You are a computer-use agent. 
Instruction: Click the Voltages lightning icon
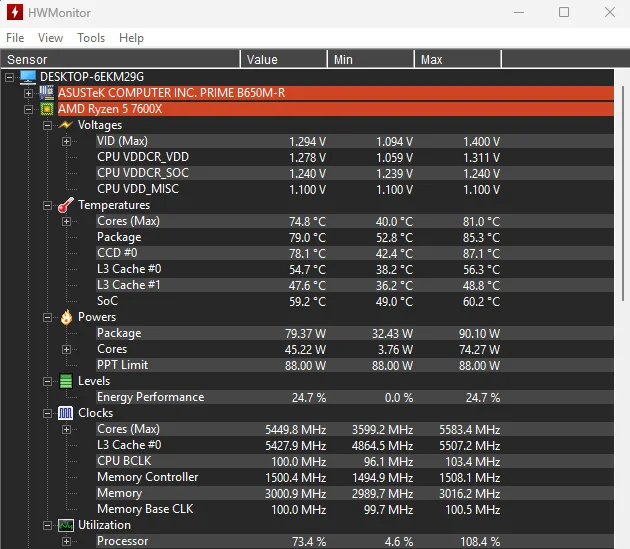(66, 125)
